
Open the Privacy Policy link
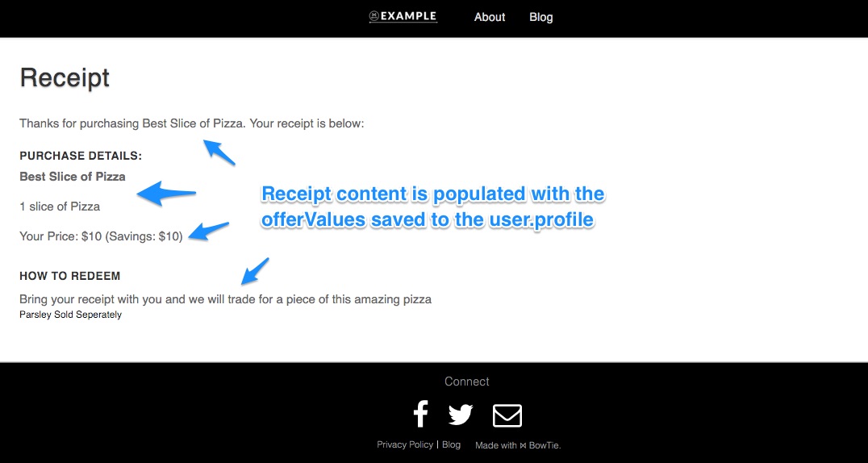pos(405,444)
